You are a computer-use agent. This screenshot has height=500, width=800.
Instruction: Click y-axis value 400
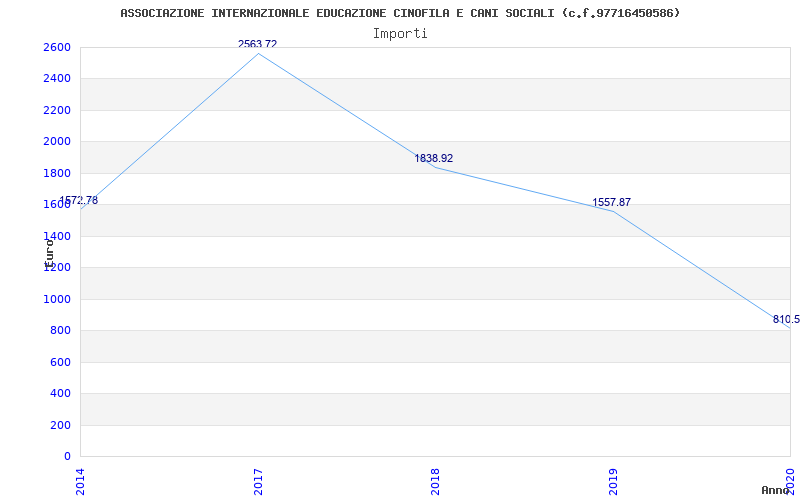coord(60,393)
